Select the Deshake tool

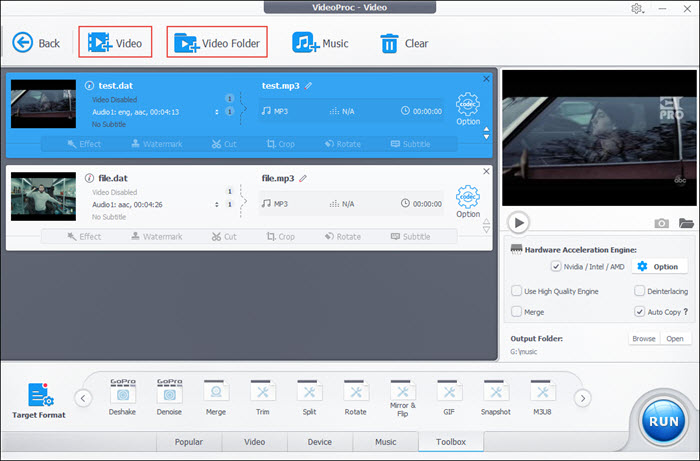pos(122,397)
